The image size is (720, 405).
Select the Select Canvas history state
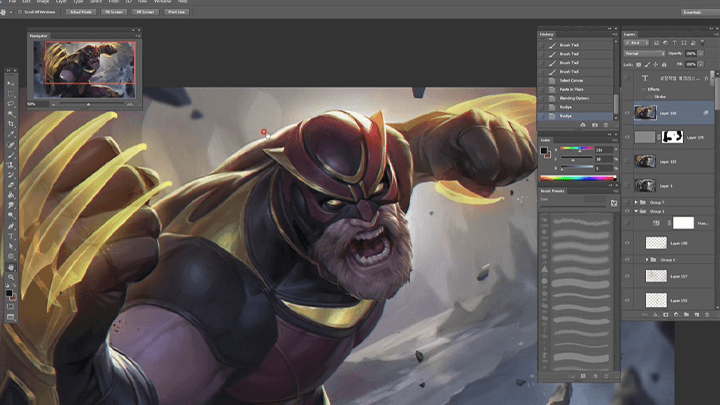(576, 80)
